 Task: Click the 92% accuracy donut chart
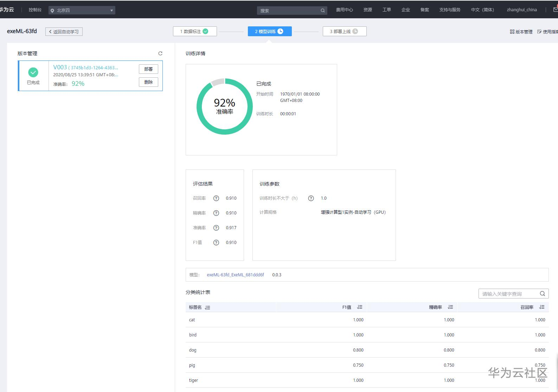click(225, 106)
